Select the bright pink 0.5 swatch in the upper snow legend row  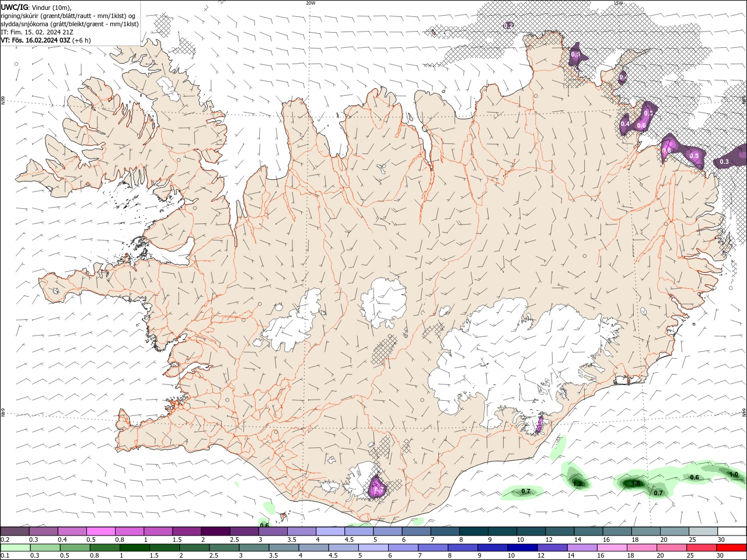tap(101, 531)
